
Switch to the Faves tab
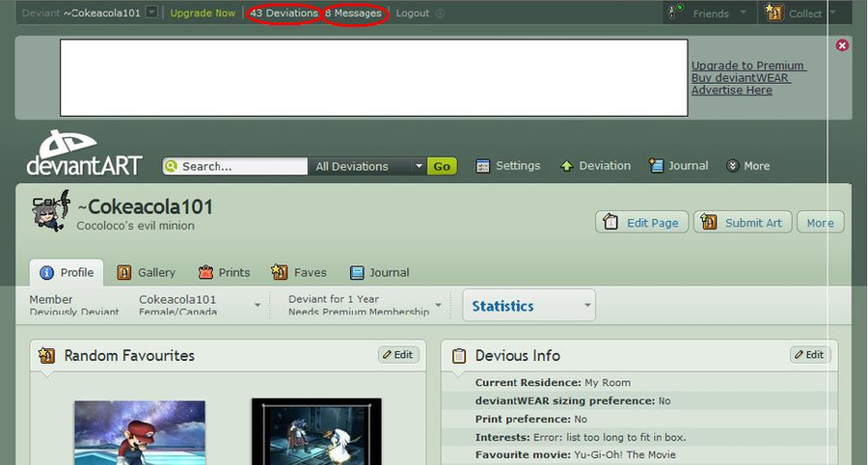299,272
